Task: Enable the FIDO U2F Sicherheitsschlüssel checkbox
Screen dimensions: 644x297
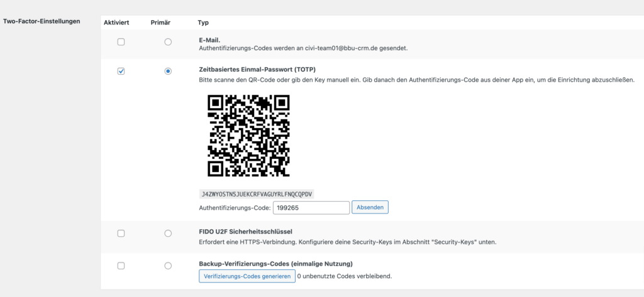Action: pyautogui.click(x=121, y=234)
